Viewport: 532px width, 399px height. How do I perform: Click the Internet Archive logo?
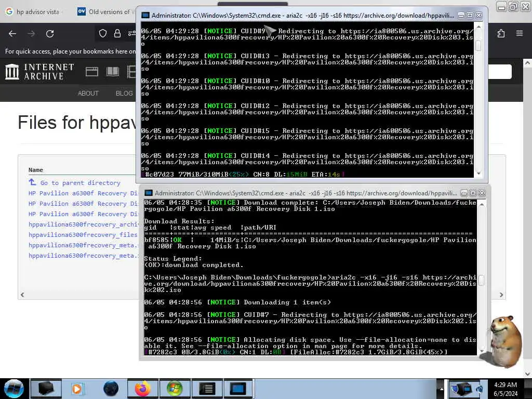coord(39,72)
